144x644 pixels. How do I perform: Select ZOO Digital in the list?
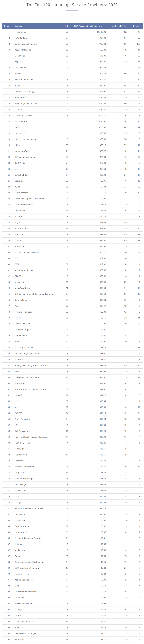click(x=20, y=163)
